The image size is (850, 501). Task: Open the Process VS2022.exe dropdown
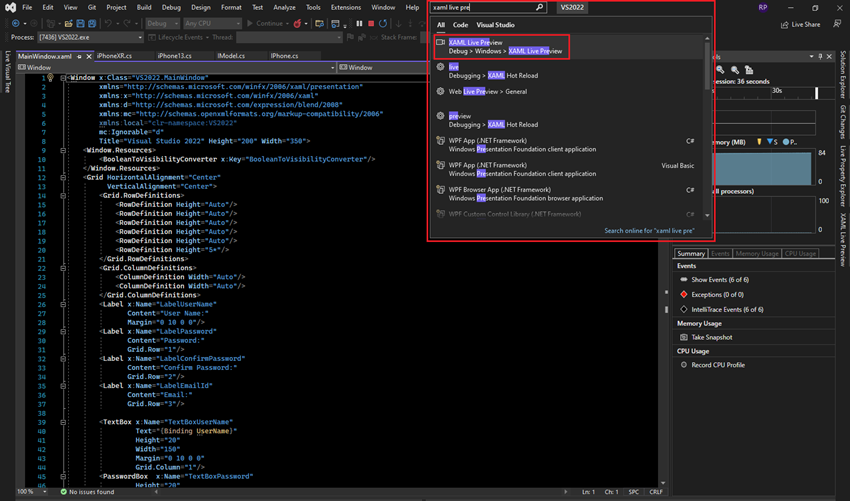90,37
